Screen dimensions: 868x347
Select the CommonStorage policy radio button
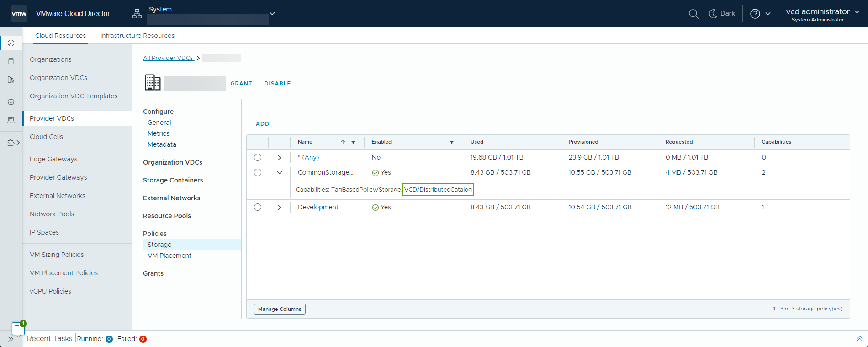point(258,172)
